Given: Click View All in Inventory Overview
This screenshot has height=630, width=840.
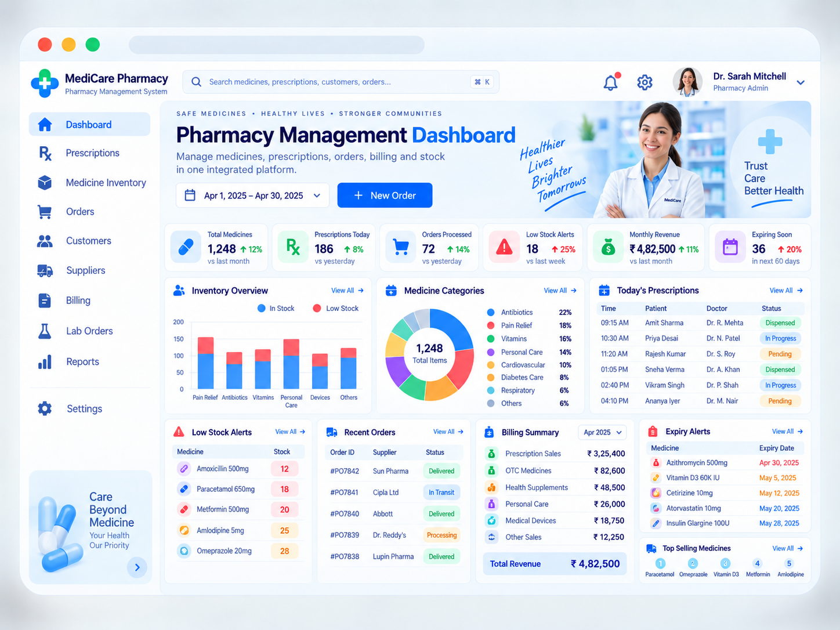Looking at the screenshot, I should pyautogui.click(x=347, y=291).
